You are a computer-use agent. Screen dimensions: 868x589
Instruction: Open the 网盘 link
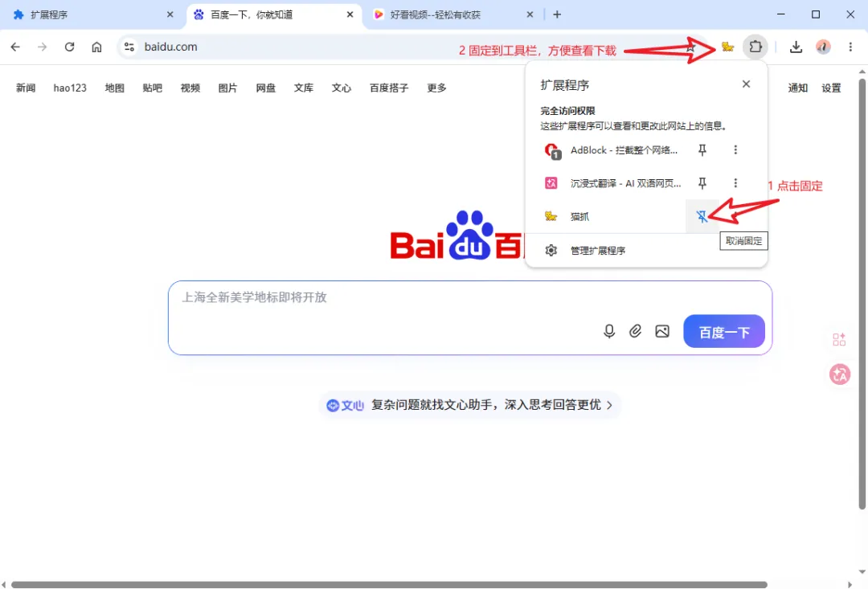(x=266, y=88)
